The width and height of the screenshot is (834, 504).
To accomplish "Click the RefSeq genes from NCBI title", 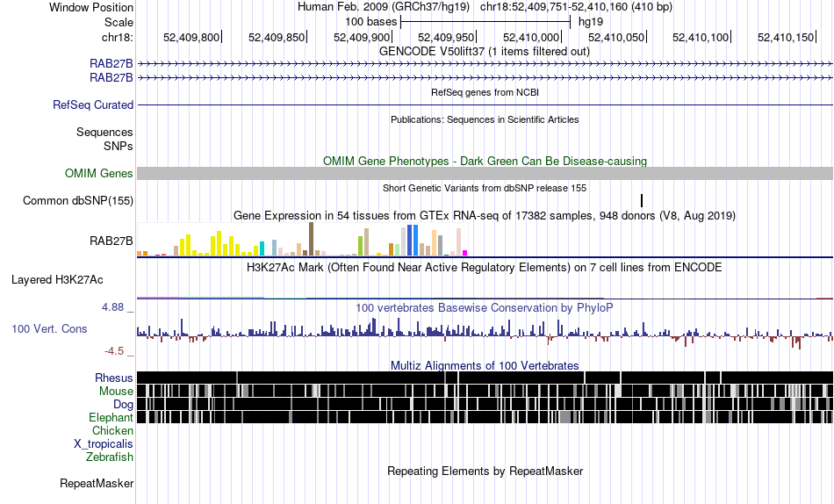I will [485, 92].
